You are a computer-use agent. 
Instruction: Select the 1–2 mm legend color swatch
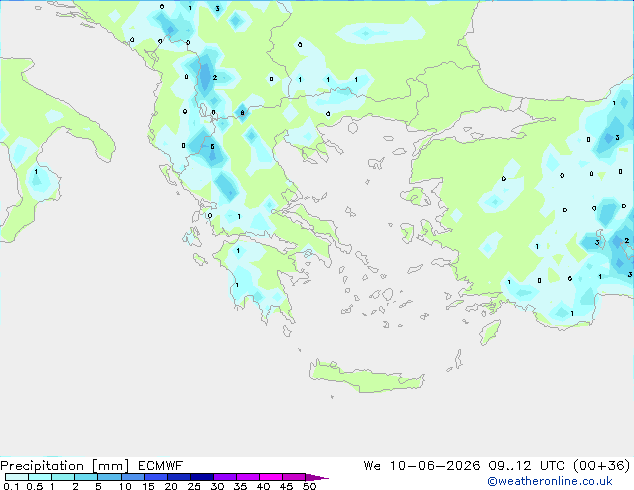pos(63,477)
